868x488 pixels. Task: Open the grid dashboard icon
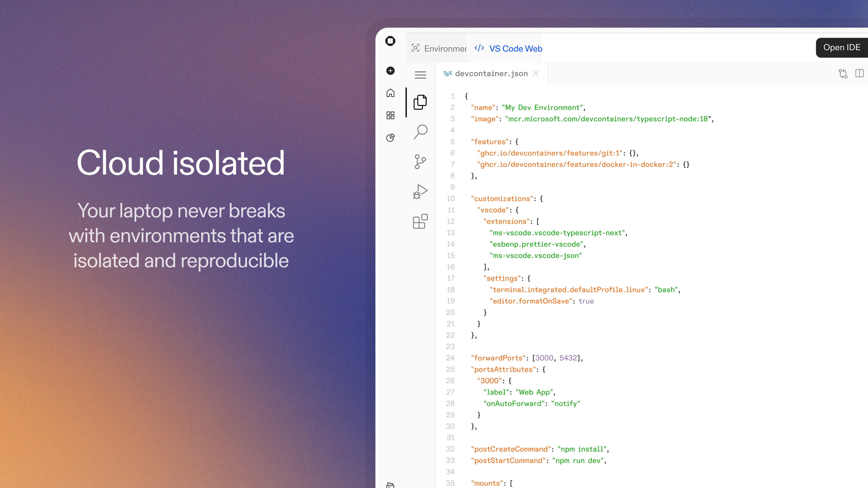click(390, 115)
